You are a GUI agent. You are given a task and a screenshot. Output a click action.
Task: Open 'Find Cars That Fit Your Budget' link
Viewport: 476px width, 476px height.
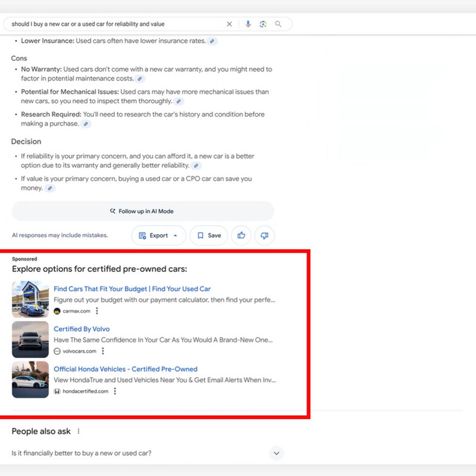click(132, 289)
